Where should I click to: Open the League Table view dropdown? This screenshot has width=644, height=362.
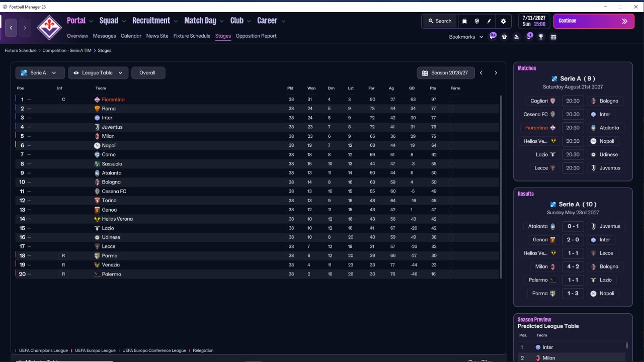click(x=98, y=73)
